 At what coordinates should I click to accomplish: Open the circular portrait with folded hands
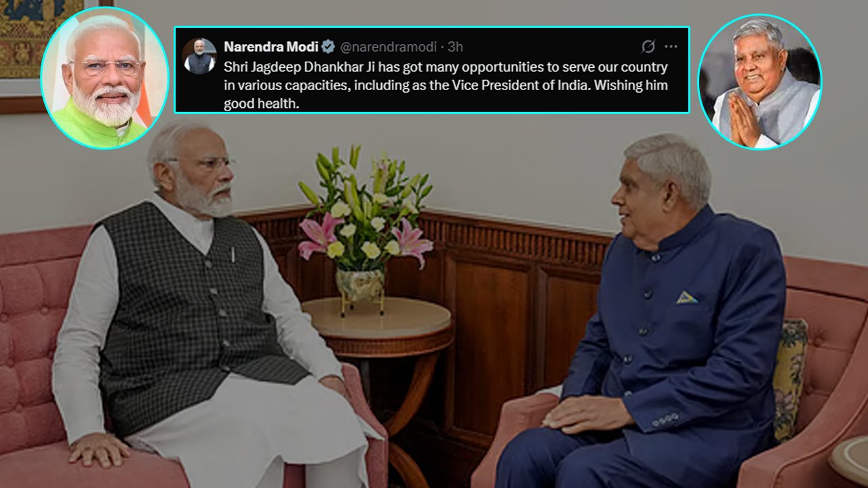point(759,81)
